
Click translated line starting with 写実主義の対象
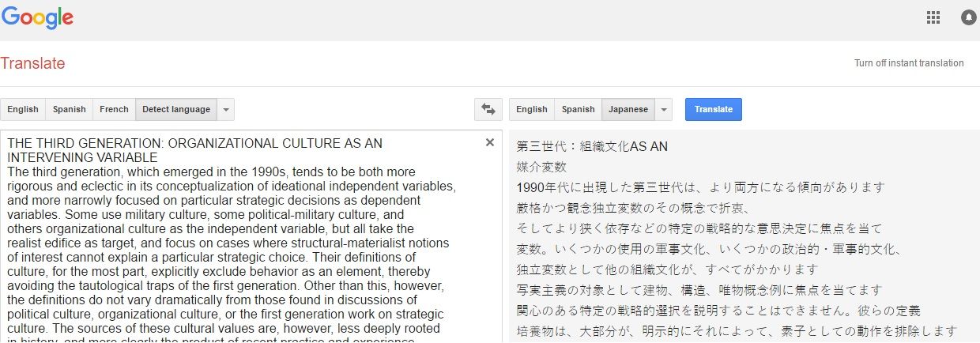[x=699, y=291]
